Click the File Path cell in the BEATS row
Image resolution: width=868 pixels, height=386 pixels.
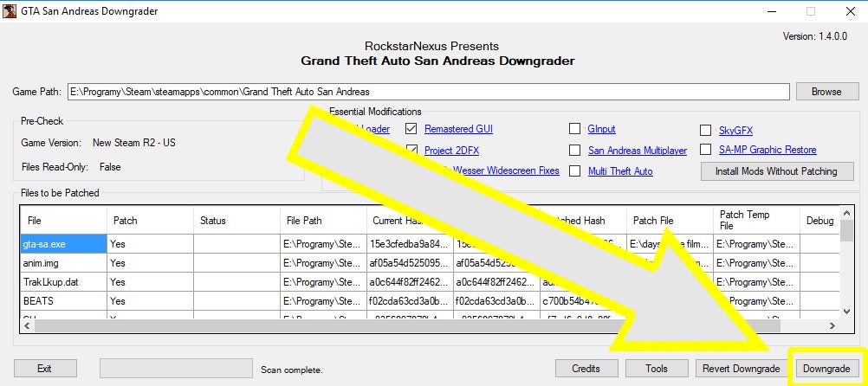click(x=324, y=301)
